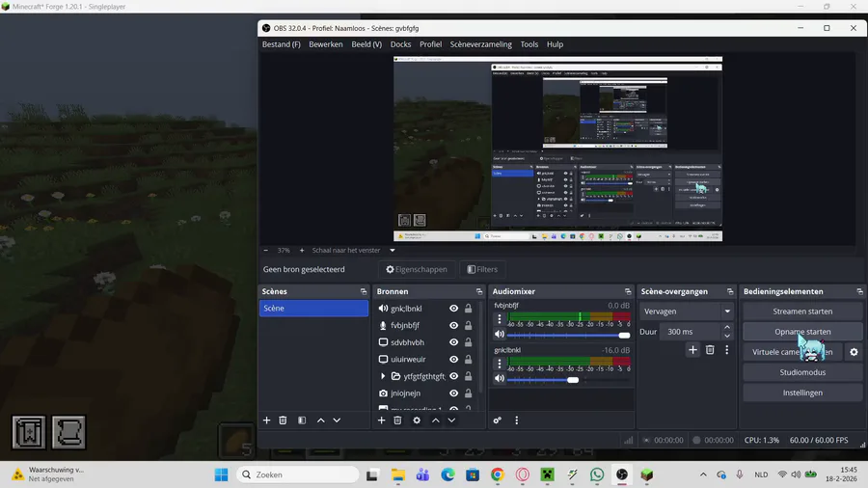
Task: Enable Studiomodus
Action: 802,372
